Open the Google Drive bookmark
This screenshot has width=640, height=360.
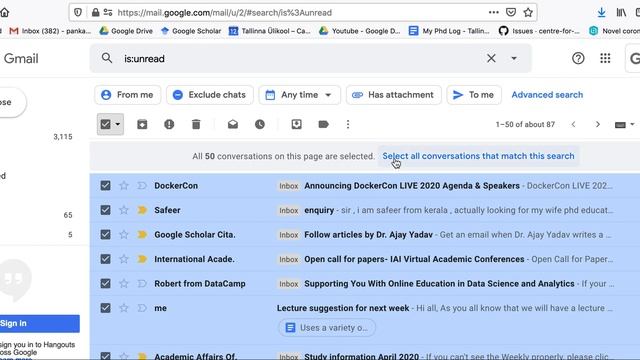pos(126,31)
